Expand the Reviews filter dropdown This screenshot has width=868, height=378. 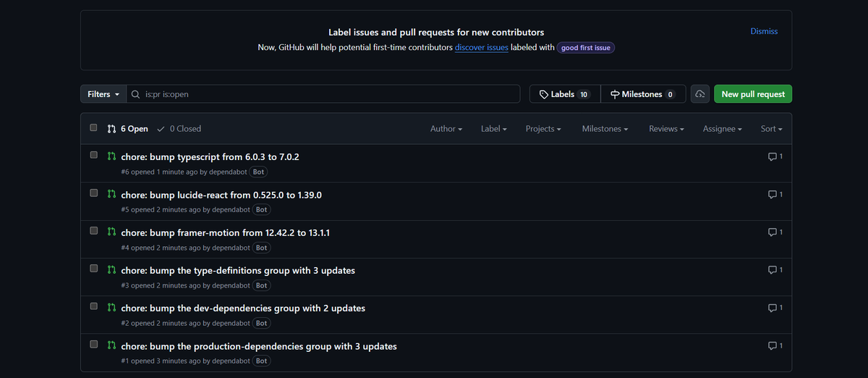(x=667, y=129)
